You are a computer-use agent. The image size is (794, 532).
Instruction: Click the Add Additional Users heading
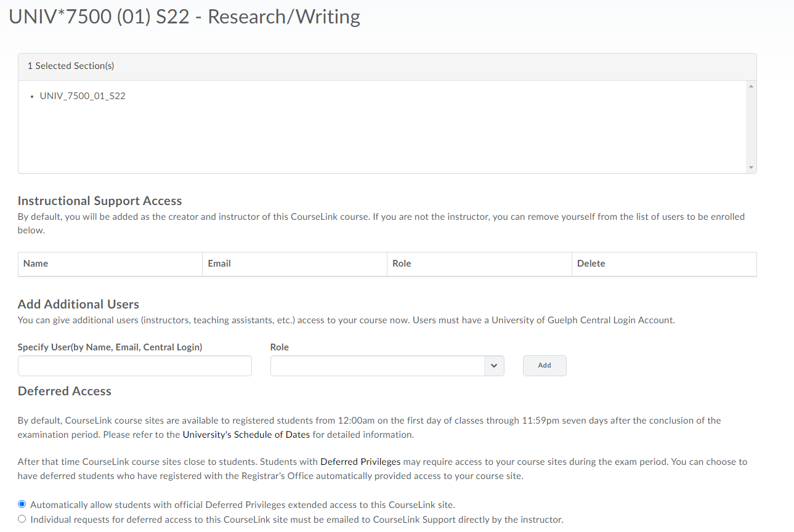pos(78,304)
